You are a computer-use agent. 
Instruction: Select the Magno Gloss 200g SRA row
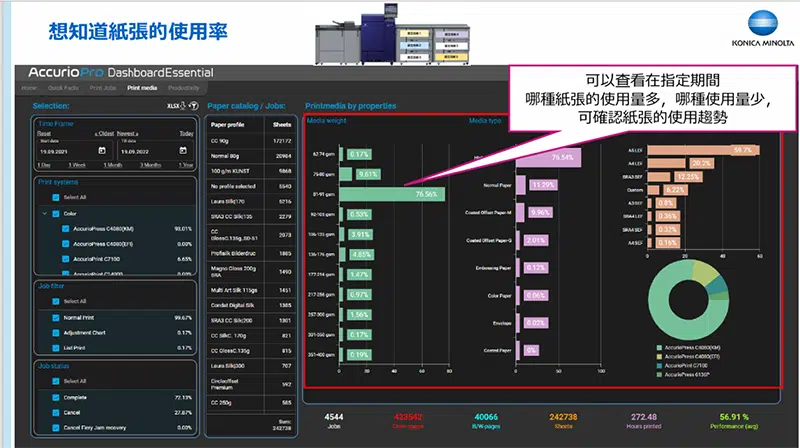[251, 271]
